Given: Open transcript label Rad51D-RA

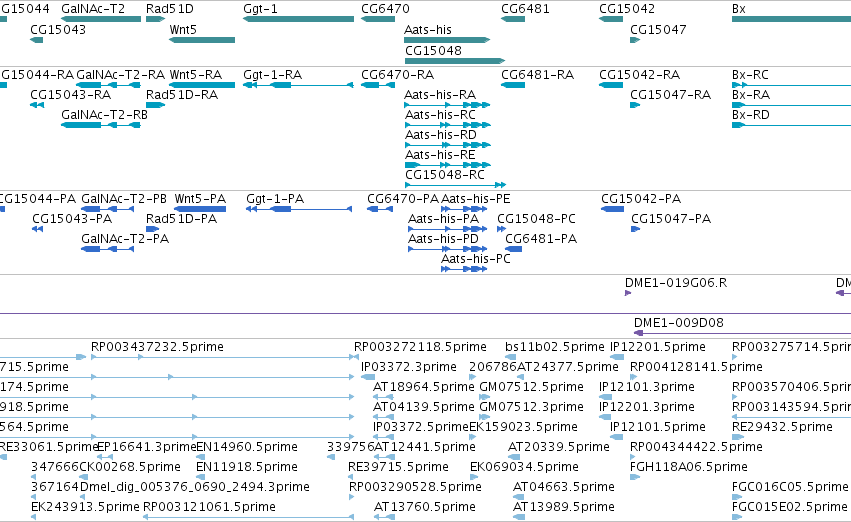Looking at the screenshot, I should click(x=182, y=95).
